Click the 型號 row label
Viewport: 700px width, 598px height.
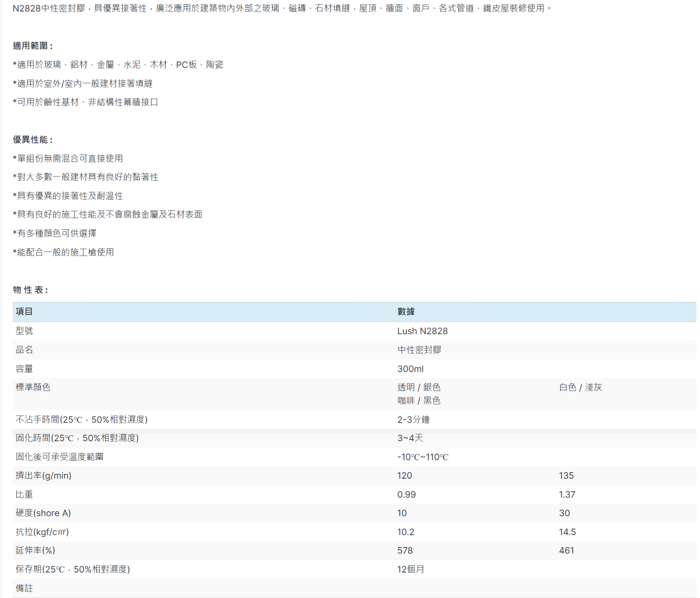[x=24, y=331]
